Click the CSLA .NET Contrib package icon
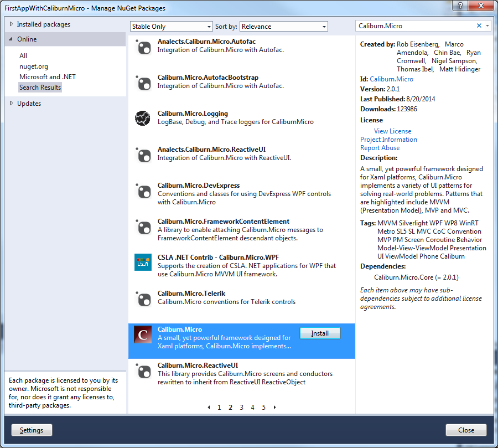The height and width of the screenshot is (448, 498). click(143, 262)
